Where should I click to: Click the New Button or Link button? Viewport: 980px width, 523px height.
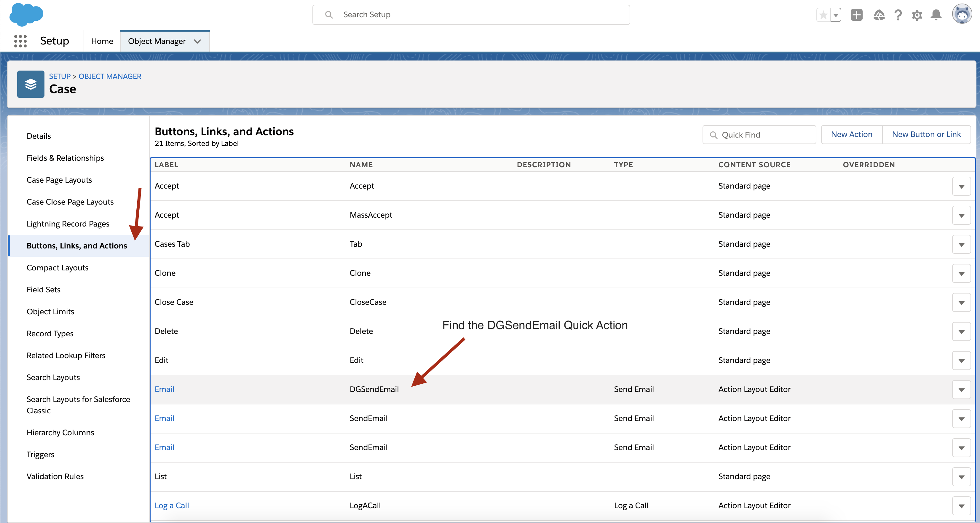click(926, 134)
